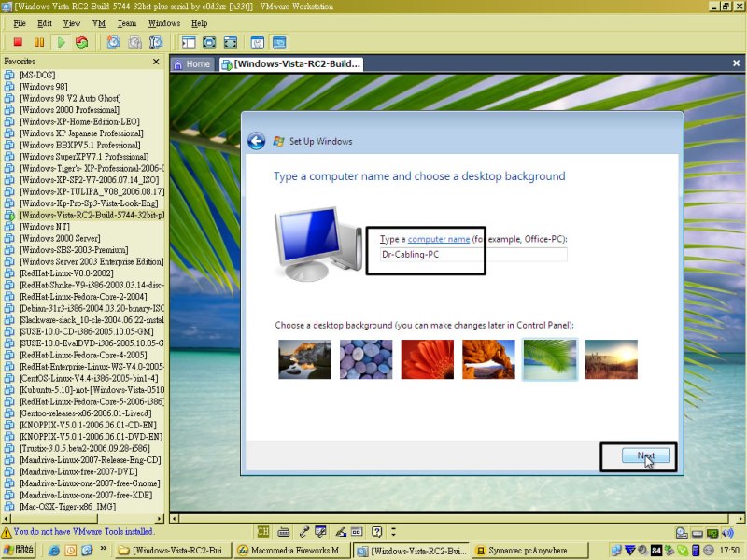The height and width of the screenshot is (560, 747).
Task: Click the summary view toolbar icon
Action: 258,42
